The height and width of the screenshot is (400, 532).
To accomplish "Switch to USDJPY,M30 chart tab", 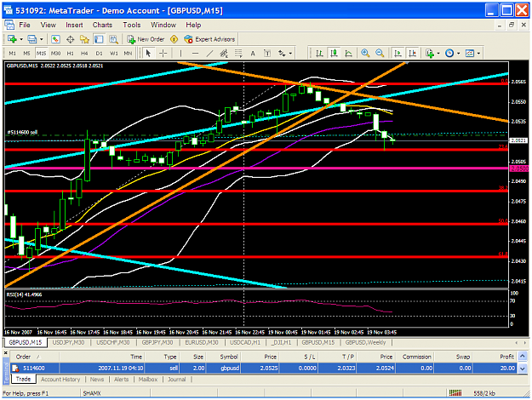I will (68, 342).
